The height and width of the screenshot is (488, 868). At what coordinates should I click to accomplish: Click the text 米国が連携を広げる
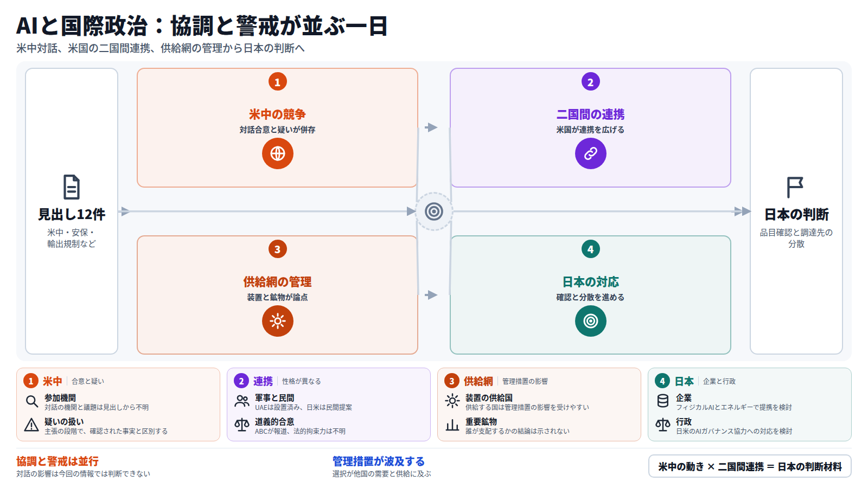tap(591, 130)
